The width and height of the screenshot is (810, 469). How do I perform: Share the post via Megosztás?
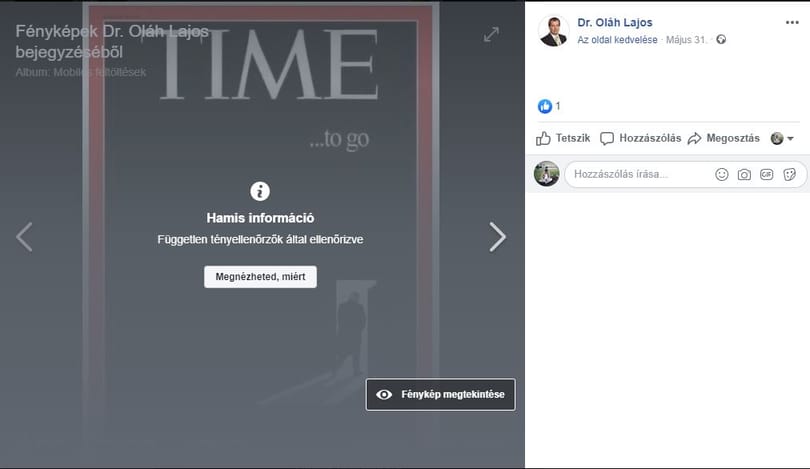(x=724, y=138)
